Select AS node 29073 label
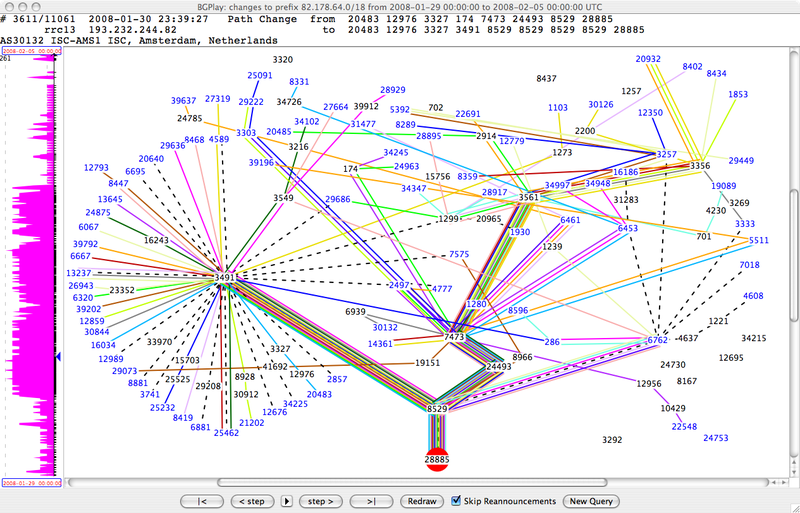The width and height of the screenshot is (800, 513). coord(124,371)
